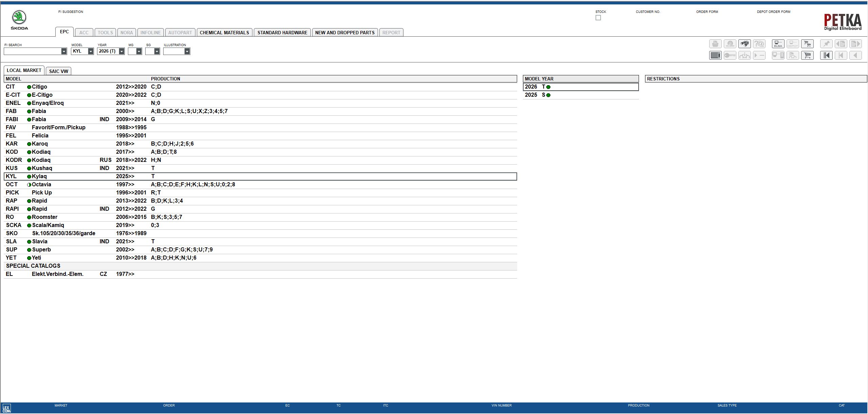
Task: Open the FI SEARCH dropdown arrow
Action: click(x=64, y=51)
